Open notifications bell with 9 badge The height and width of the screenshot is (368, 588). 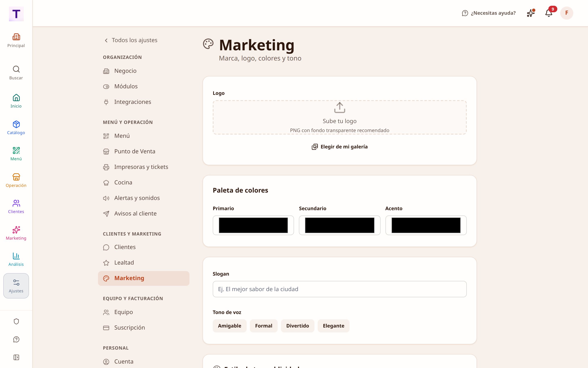549,13
